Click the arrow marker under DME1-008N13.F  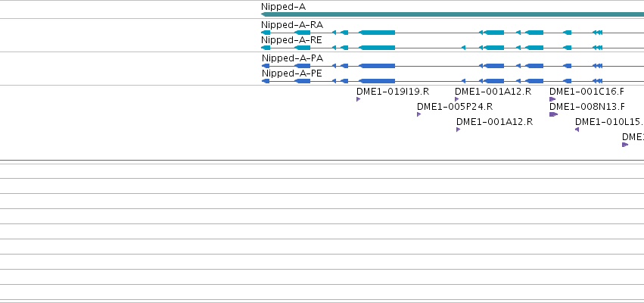coord(554,114)
